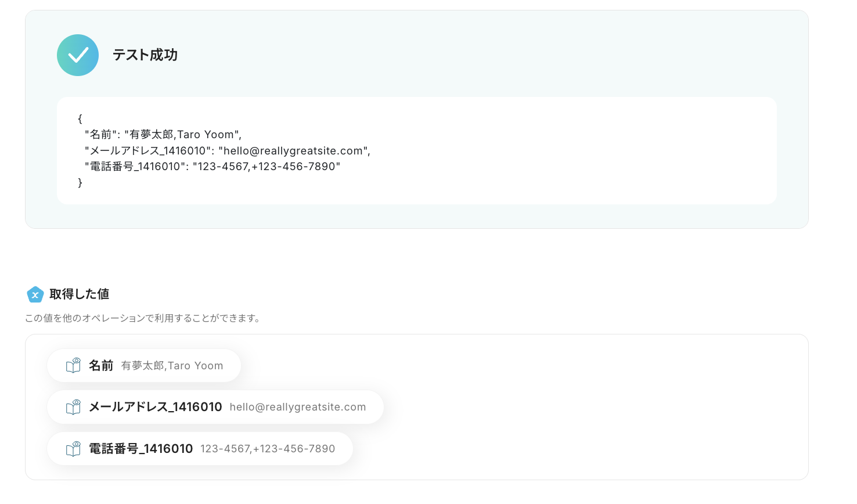The height and width of the screenshot is (504, 857).
Task: Click the 有夢太郎,Taro Yoom chip value
Action: 172,366
